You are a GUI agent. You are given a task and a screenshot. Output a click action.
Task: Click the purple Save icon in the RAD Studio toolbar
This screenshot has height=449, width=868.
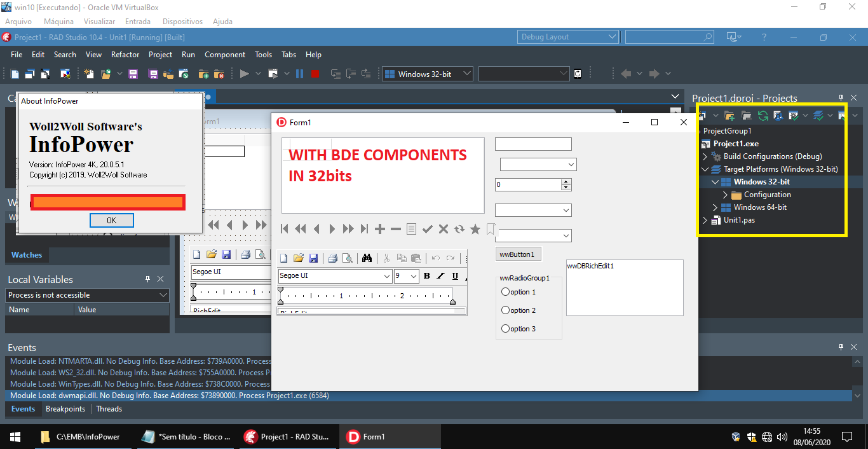tap(133, 74)
